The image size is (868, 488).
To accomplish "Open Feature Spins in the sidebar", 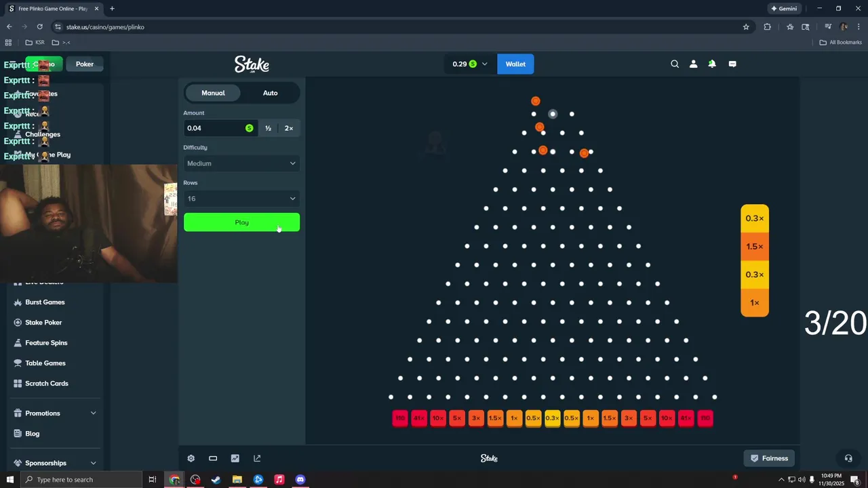I will click(46, 342).
